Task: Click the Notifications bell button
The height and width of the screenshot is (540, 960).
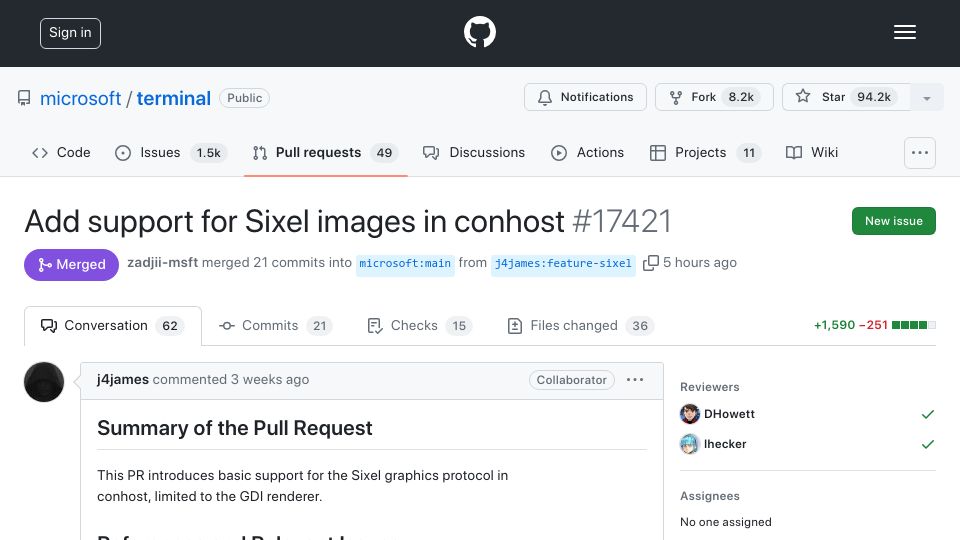Action: (x=585, y=97)
